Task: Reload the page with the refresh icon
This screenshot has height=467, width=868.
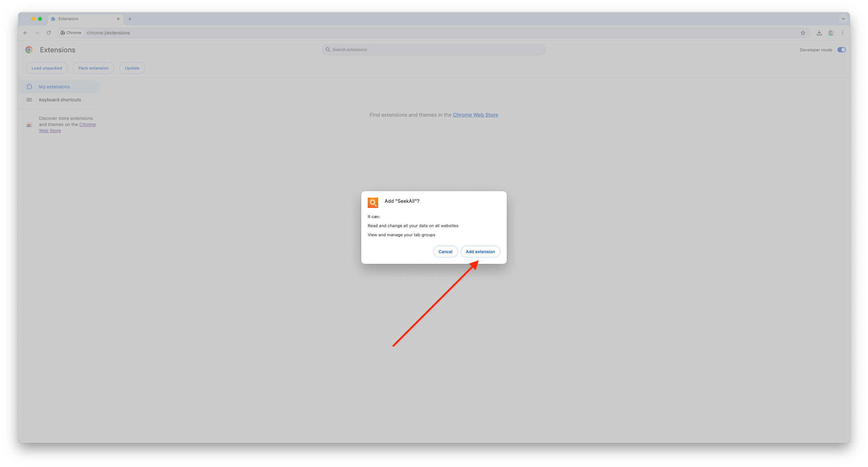Action: [x=48, y=33]
